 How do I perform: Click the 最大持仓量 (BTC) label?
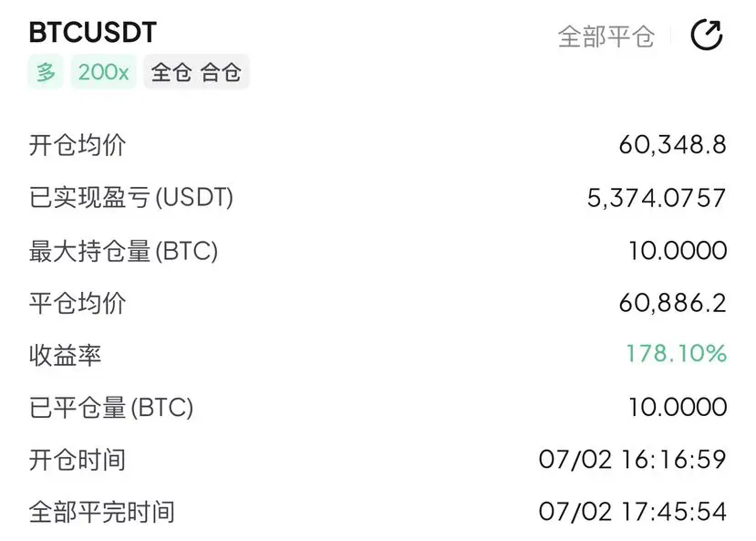point(123,251)
